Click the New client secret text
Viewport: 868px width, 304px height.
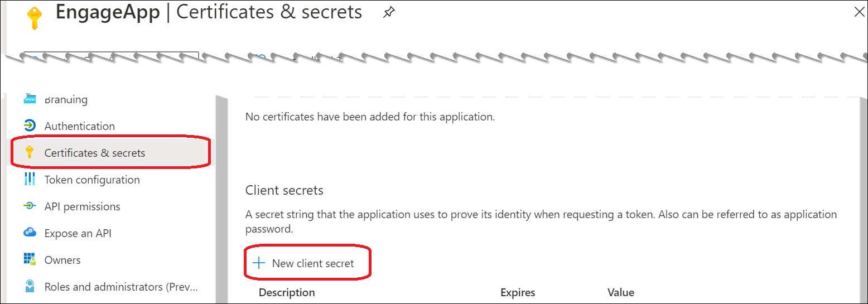pos(313,263)
